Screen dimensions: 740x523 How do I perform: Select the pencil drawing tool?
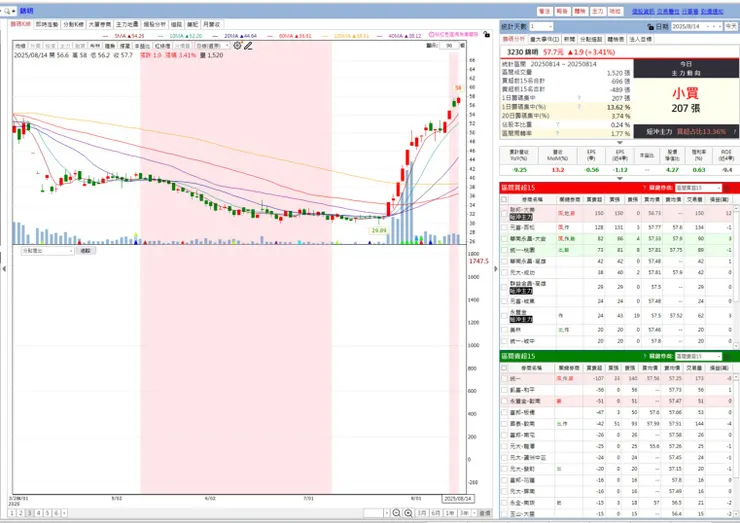click(248, 46)
